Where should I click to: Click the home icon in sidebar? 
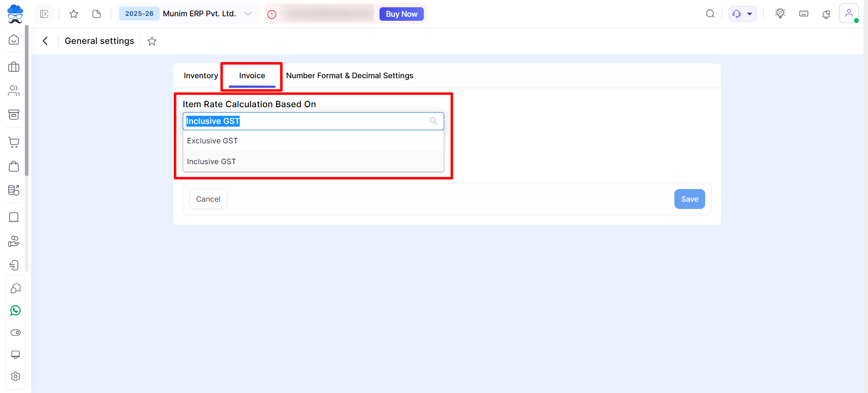[14, 40]
